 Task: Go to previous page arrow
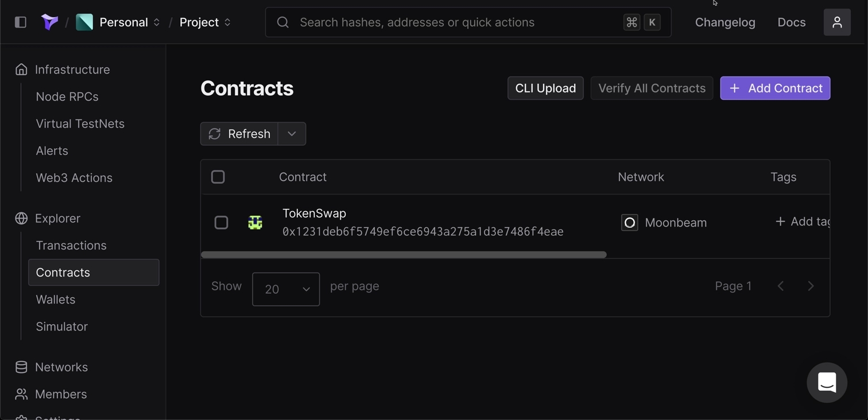click(781, 286)
